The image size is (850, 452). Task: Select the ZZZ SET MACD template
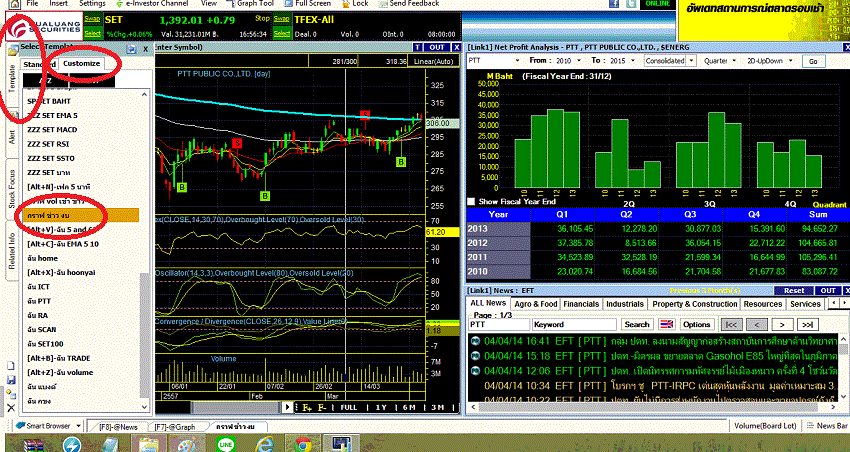(52, 130)
